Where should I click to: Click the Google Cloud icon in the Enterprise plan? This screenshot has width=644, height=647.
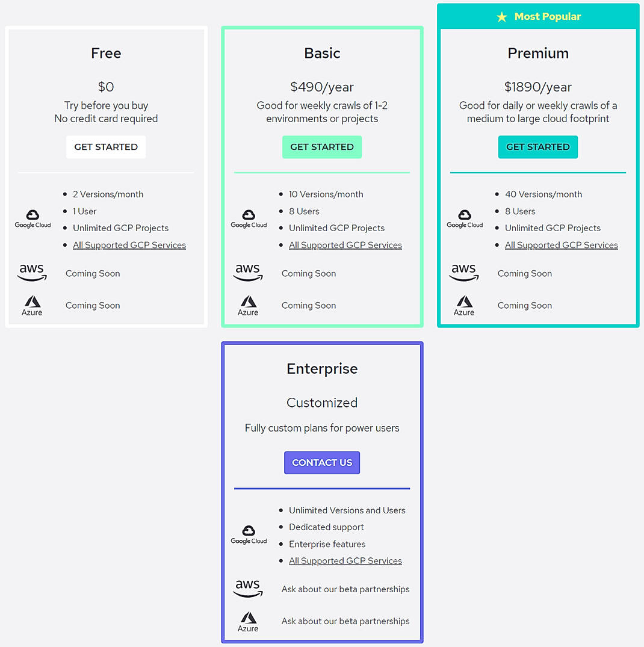(248, 534)
